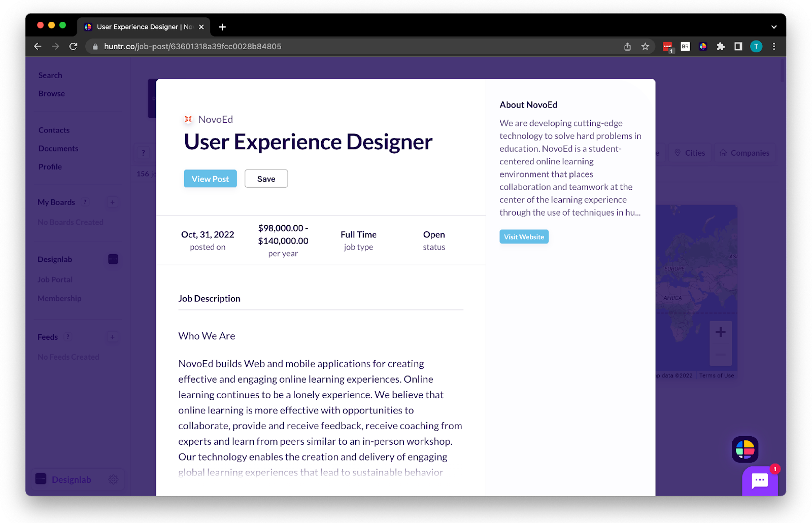
Task: Click the salary range per year
Action: tap(283, 234)
